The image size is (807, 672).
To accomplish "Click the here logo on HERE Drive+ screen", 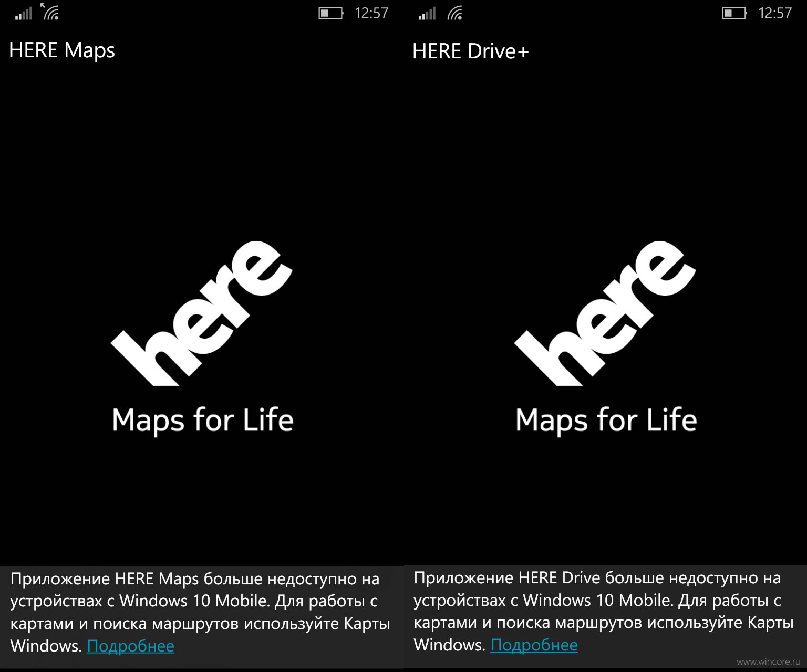I will [605, 313].
